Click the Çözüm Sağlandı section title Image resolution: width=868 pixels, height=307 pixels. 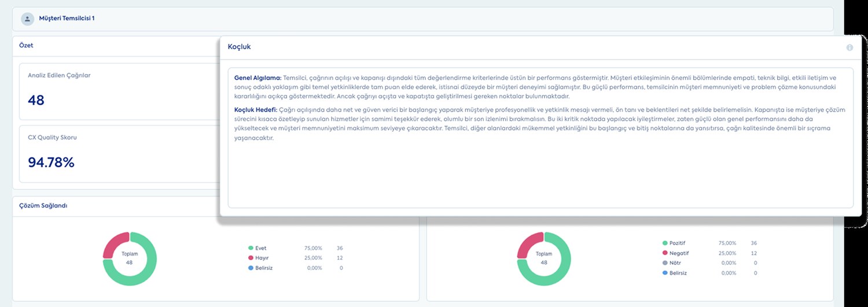tap(43, 205)
